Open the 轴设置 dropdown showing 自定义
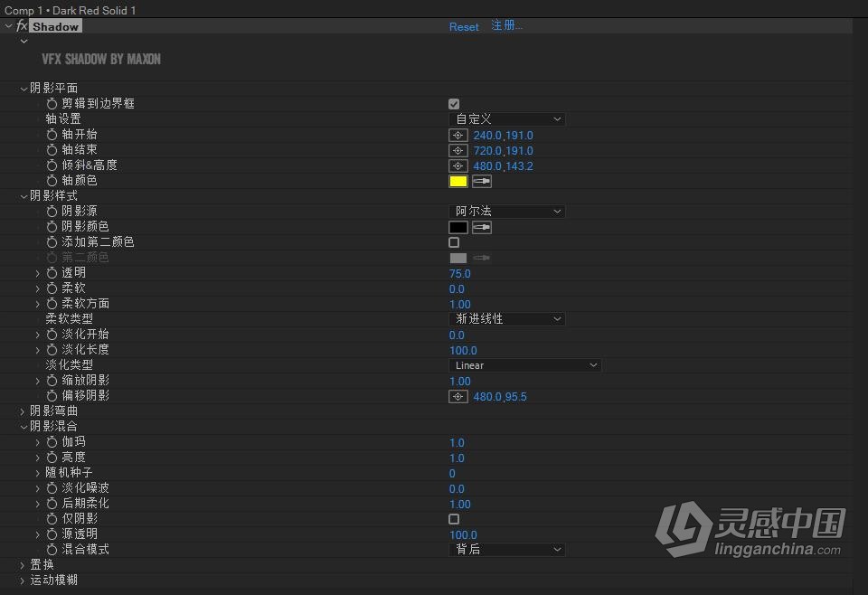Screen dimensions: 868x595 [x=507, y=119]
